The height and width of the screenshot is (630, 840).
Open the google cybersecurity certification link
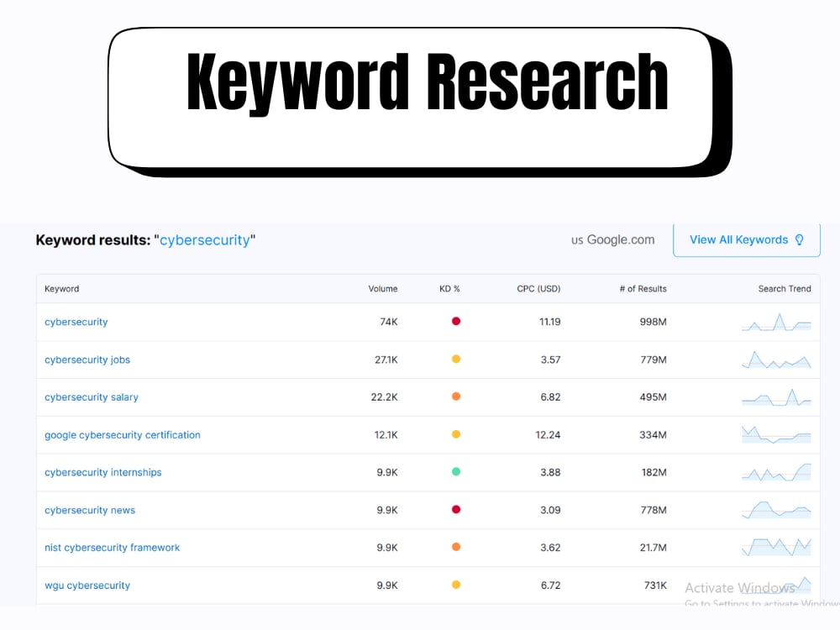click(123, 435)
